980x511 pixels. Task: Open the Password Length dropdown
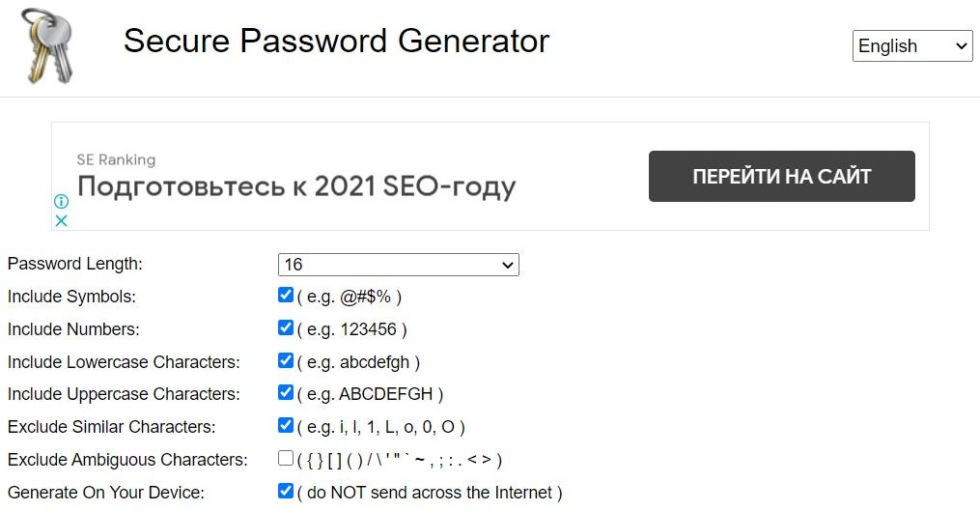coord(398,265)
